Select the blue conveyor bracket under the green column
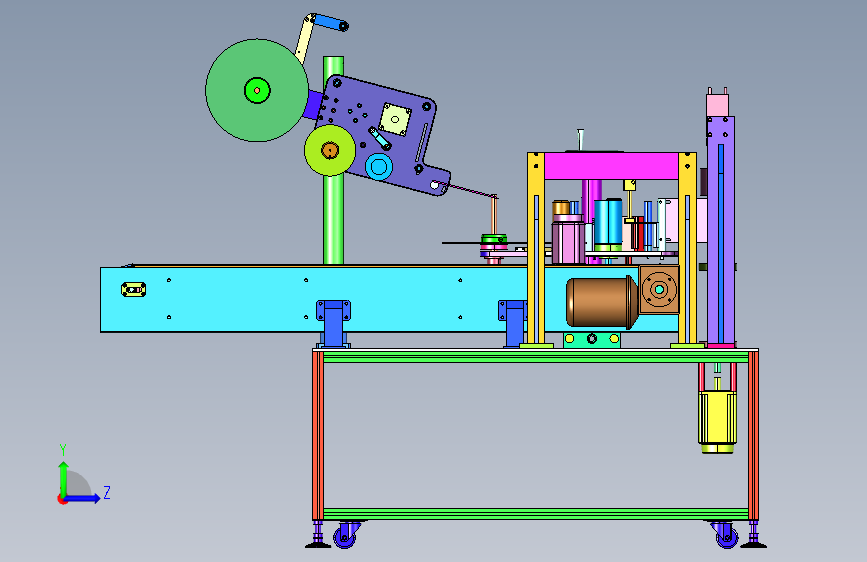 [x=333, y=322]
